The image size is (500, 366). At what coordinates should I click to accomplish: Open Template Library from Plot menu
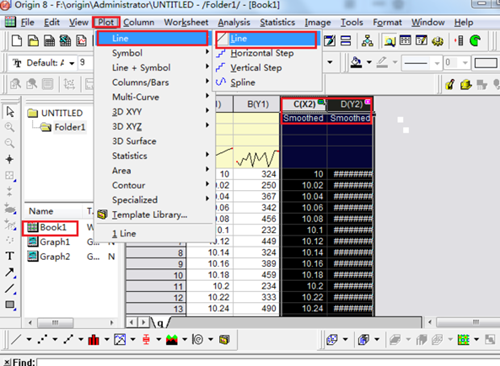pos(149,215)
